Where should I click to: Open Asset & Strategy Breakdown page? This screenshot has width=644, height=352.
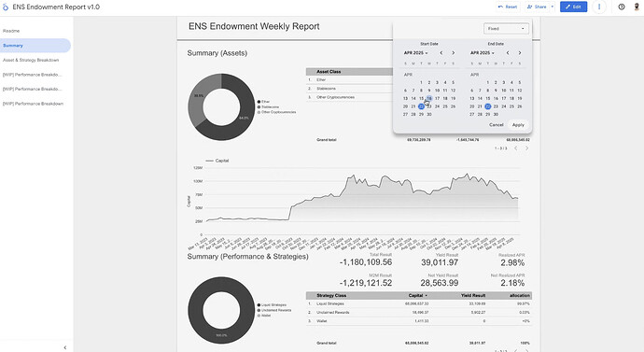click(31, 60)
